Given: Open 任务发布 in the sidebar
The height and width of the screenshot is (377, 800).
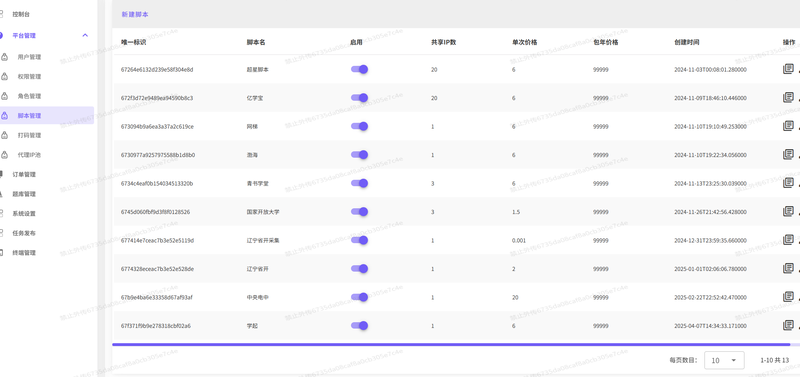Looking at the screenshot, I should (24, 233).
